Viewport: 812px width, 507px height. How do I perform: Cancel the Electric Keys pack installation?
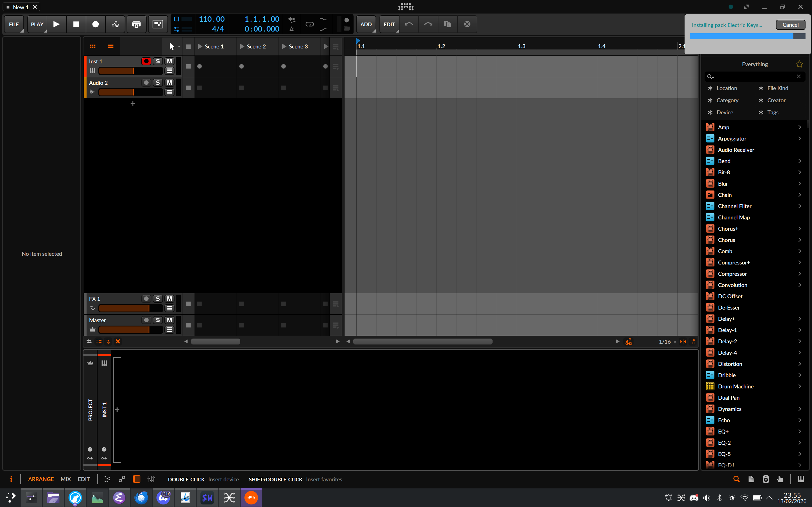click(790, 25)
